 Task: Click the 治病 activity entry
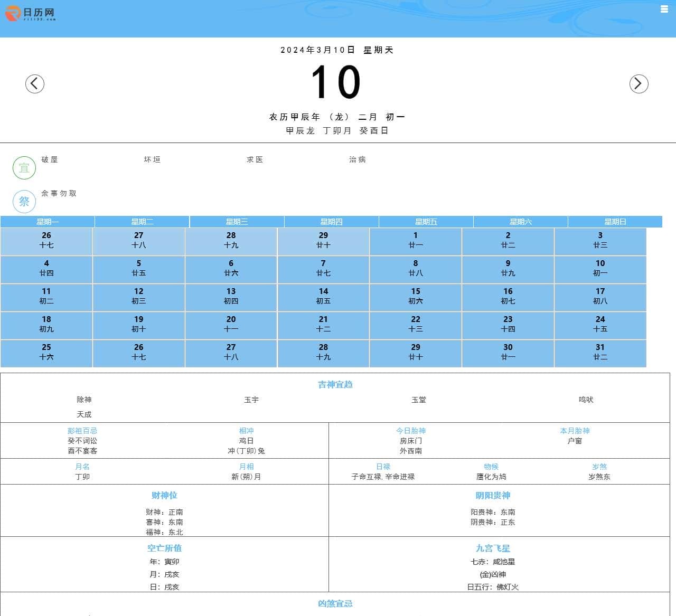(x=357, y=159)
